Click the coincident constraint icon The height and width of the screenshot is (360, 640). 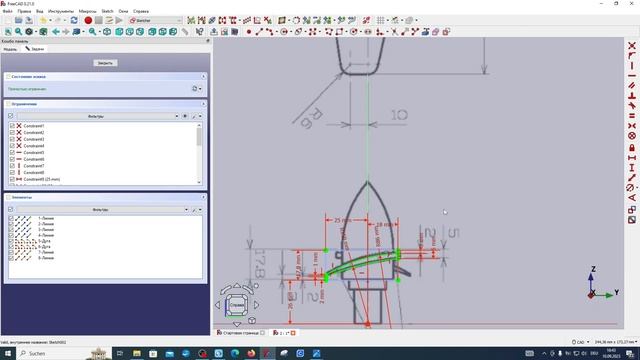pyautogui.click(x=632, y=45)
